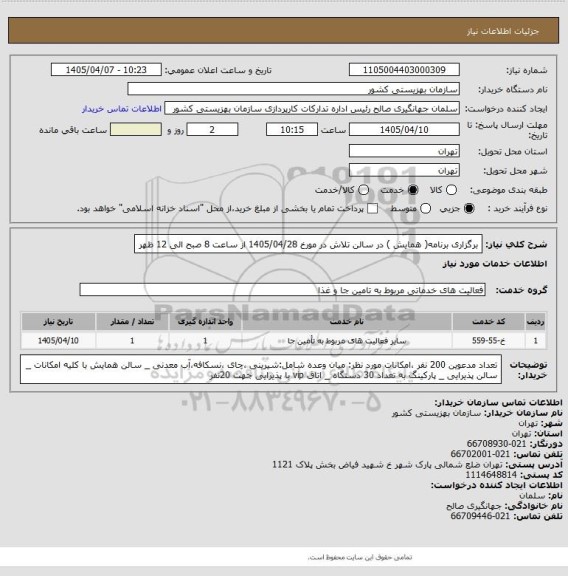Tick the Islamic treasury bonds payment checkbox
The width and height of the screenshot is (568, 576).
(x=373, y=209)
